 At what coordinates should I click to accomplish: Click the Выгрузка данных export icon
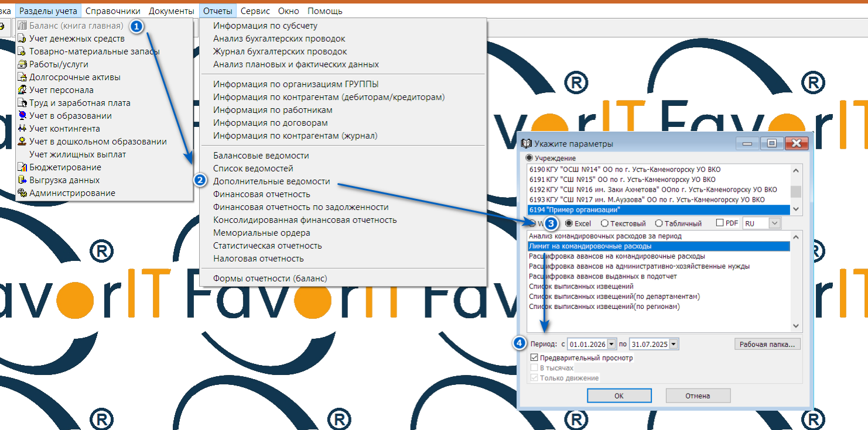click(22, 180)
